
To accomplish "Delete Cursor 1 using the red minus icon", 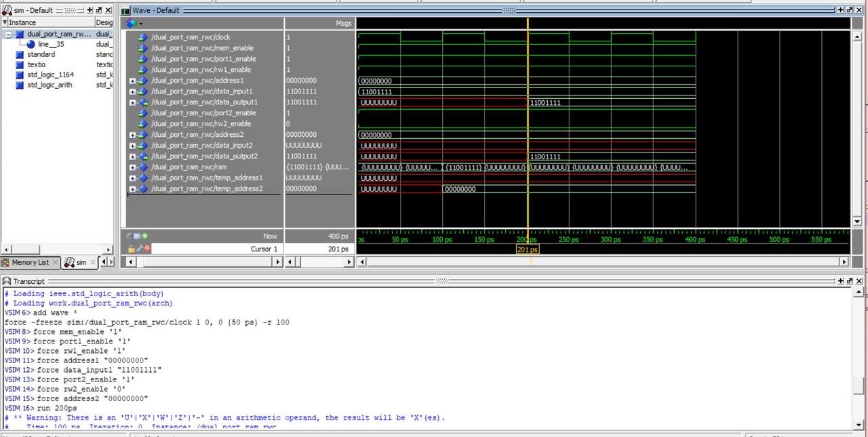I will tap(147, 249).
